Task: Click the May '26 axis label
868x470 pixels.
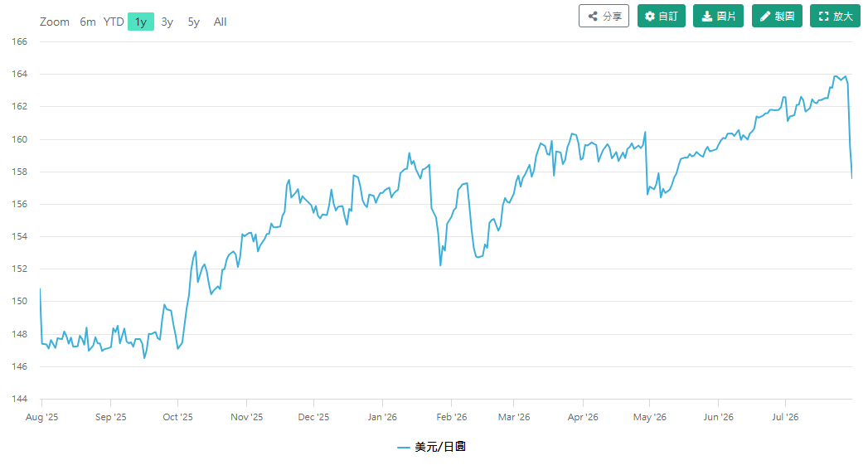Action: 650,417
